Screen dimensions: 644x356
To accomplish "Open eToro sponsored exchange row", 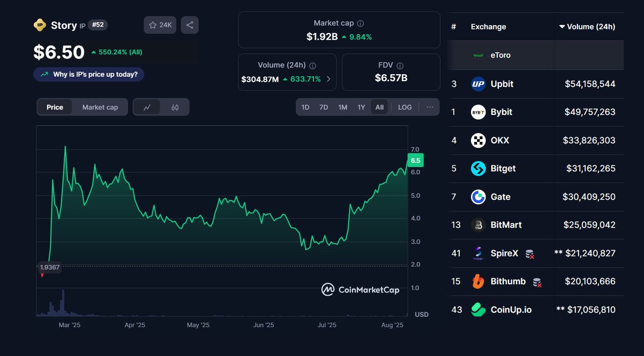I will (536, 55).
